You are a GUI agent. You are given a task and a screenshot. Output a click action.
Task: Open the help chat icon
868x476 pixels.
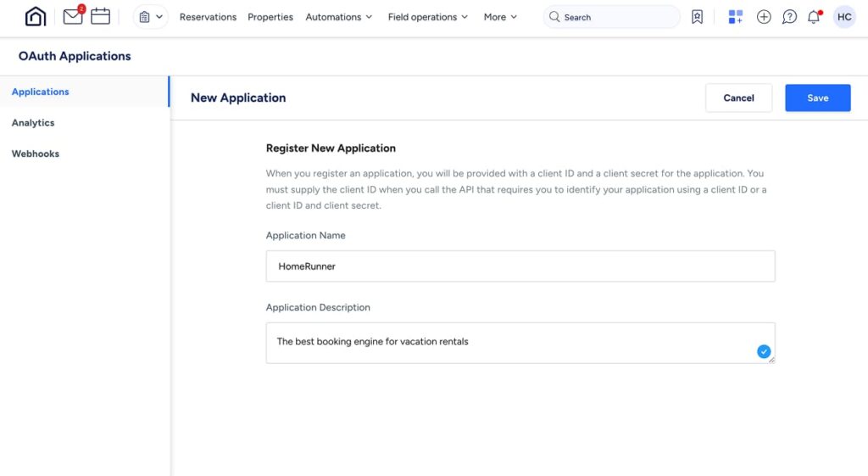tap(789, 17)
